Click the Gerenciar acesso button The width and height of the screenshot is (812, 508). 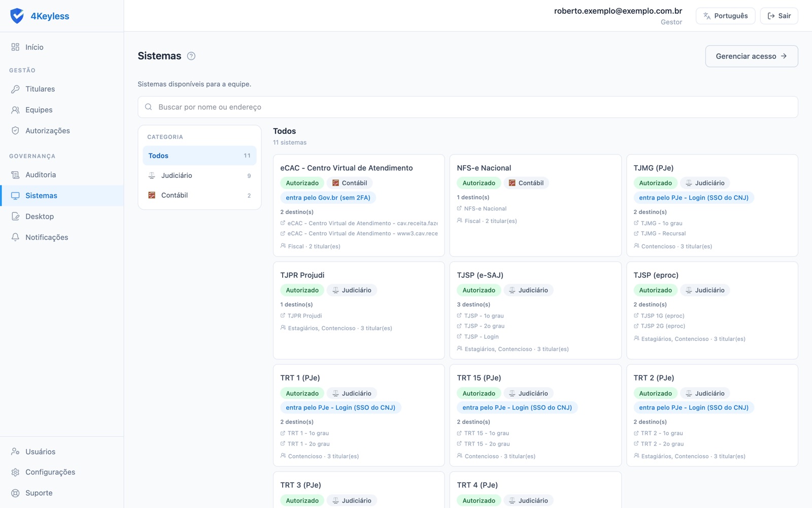click(x=752, y=56)
